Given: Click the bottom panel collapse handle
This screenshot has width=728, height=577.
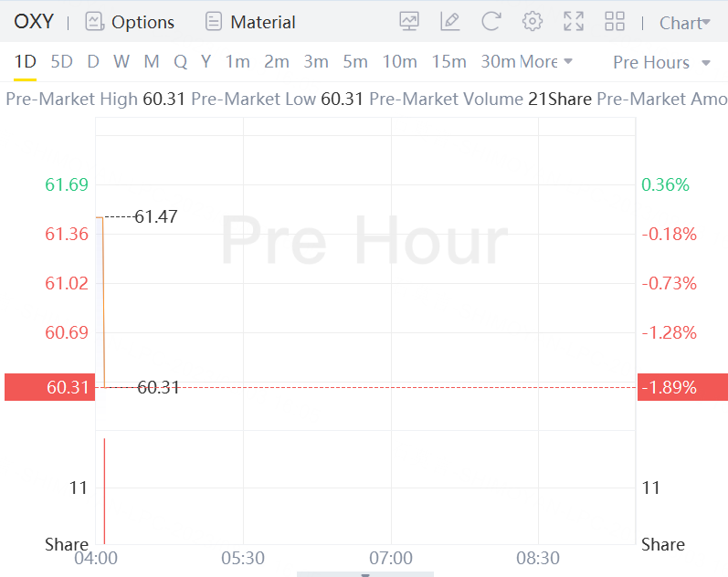Looking at the screenshot, I should point(365,574).
